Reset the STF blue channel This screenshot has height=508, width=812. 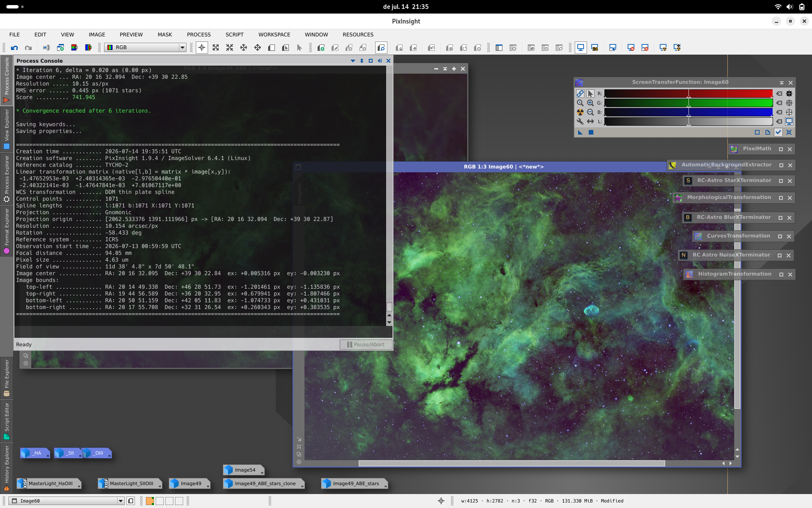pyautogui.click(x=779, y=112)
